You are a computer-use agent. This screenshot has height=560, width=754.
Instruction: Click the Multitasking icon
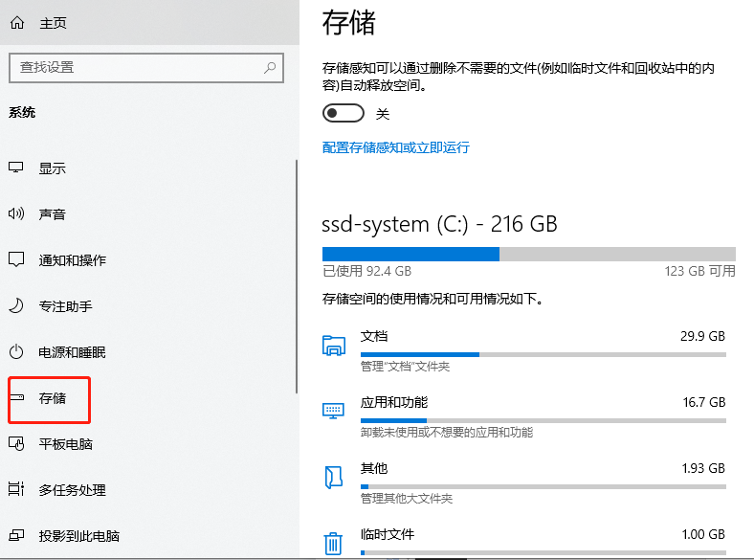[16, 490]
